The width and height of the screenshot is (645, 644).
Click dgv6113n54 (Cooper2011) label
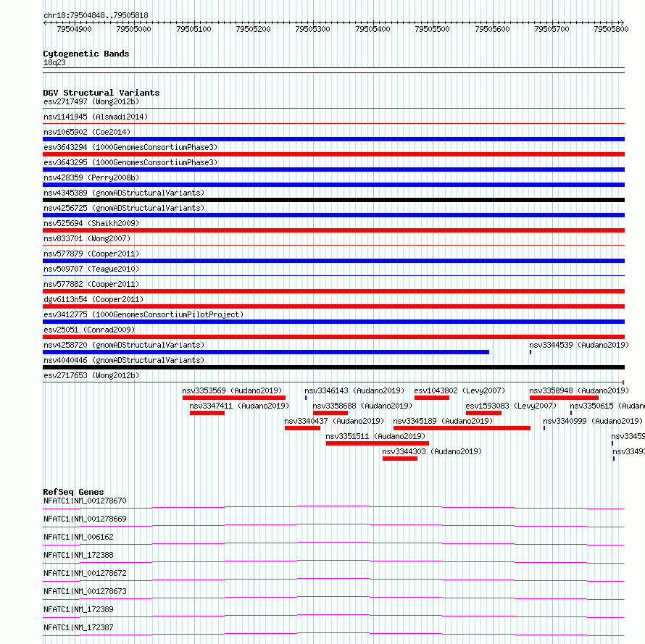[93, 299]
